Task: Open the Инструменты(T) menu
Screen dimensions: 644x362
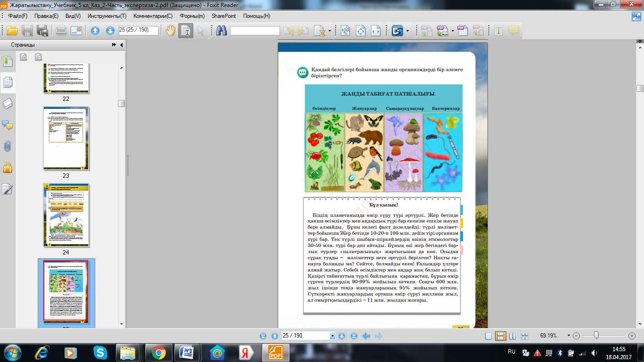Action: pyautogui.click(x=107, y=16)
